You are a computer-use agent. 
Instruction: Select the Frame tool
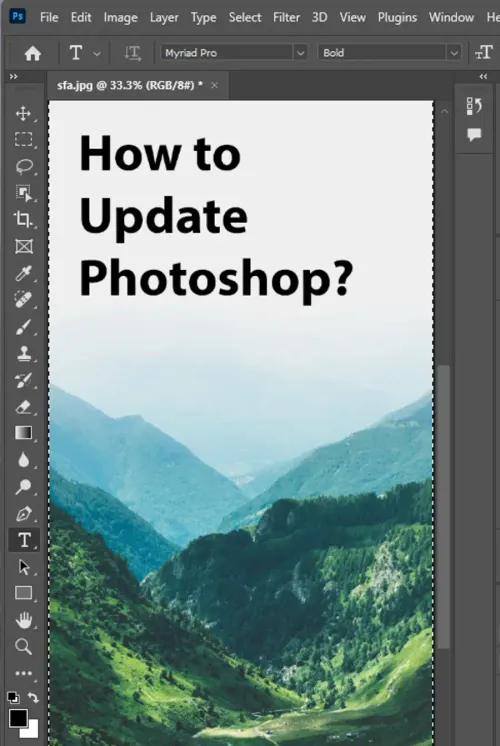[x=23, y=246]
